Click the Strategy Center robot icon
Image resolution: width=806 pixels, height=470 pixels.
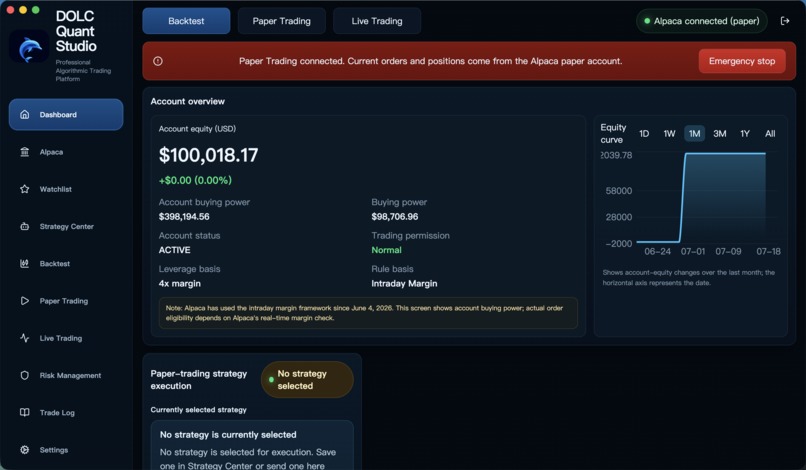[x=24, y=226]
